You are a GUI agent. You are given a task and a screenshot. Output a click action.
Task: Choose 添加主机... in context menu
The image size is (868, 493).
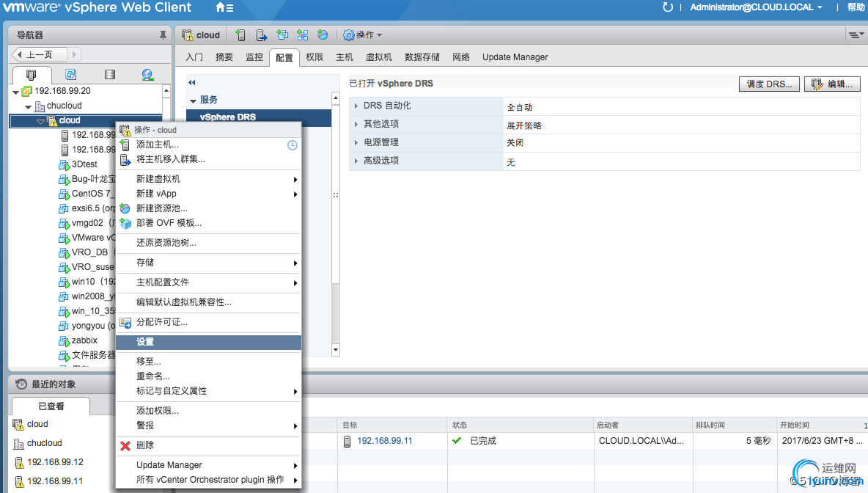[x=209, y=145]
